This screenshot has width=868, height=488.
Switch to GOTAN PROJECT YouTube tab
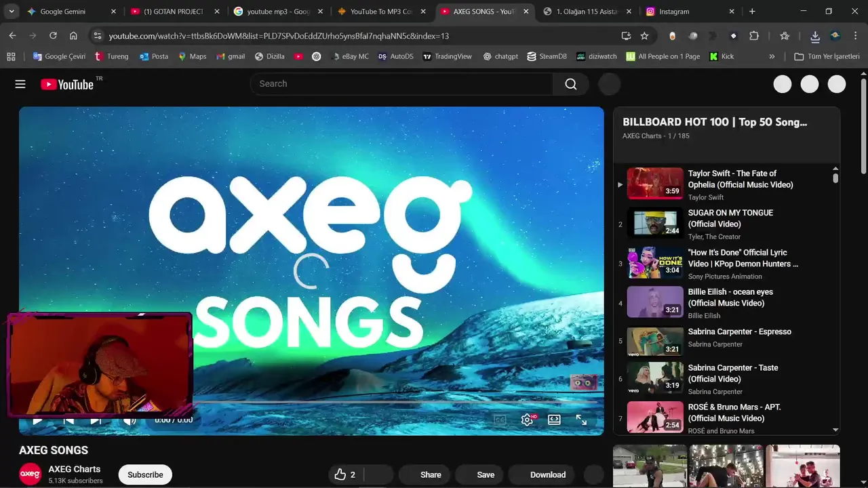[x=174, y=12]
